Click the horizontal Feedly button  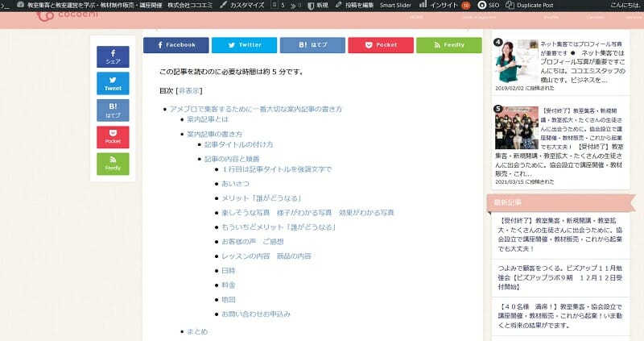tap(449, 45)
